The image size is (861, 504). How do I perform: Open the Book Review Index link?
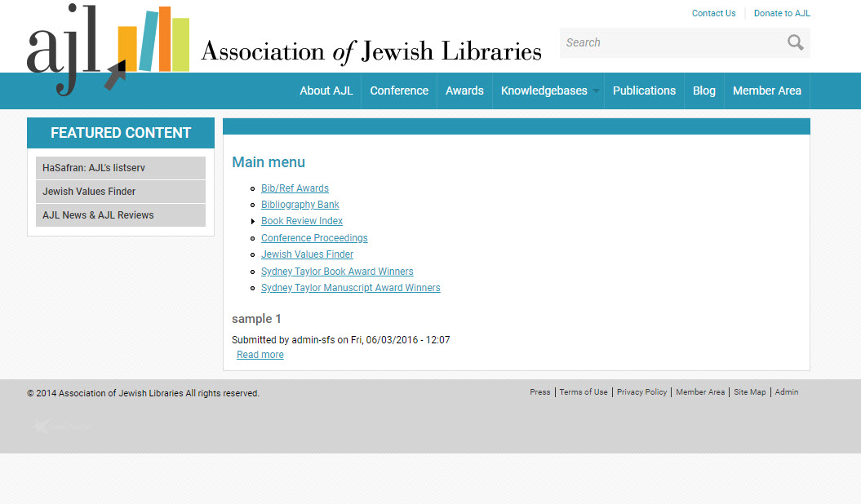301,221
